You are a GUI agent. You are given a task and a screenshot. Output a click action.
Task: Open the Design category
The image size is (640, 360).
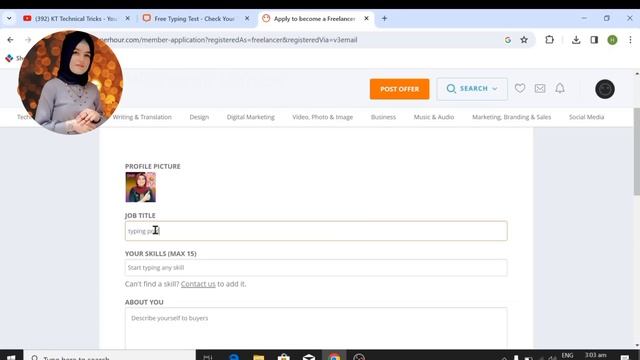click(199, 117)
